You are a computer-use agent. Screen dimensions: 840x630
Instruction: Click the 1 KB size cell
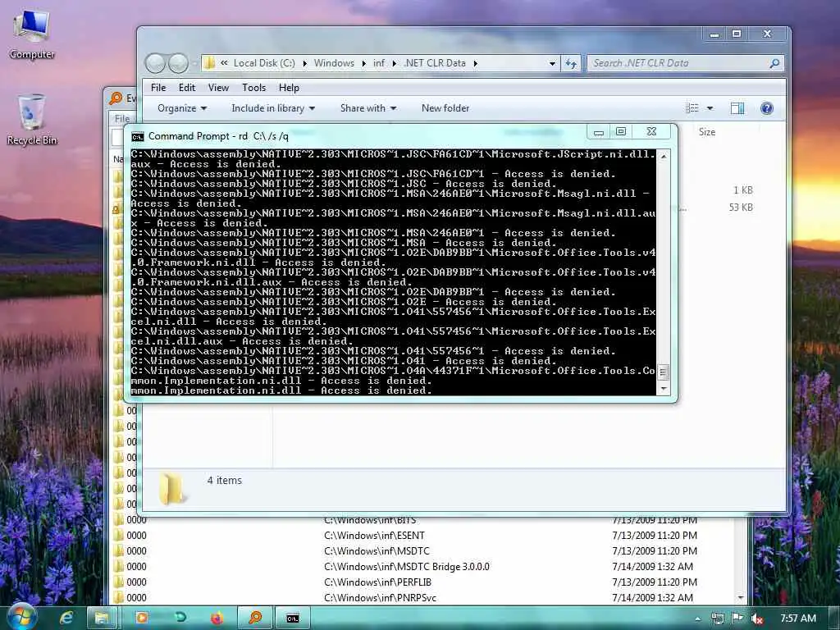pyautogui.click(x=742, y=190)
